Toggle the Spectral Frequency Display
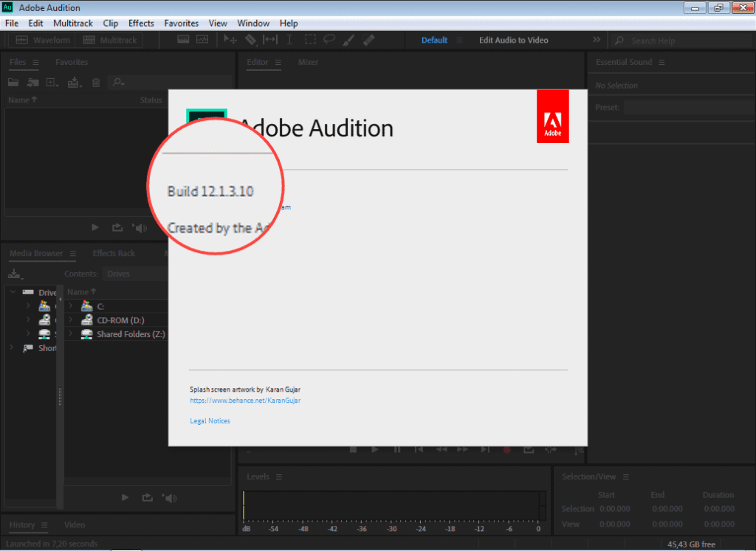756x551 pixels. pos(183,40)
